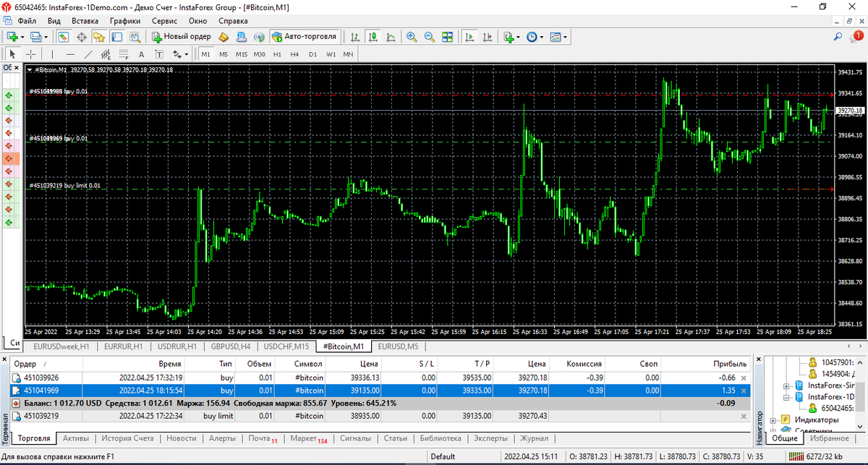Switch timeframe to M5
This screenshot has width=868, height=465.
coord(224,54)
